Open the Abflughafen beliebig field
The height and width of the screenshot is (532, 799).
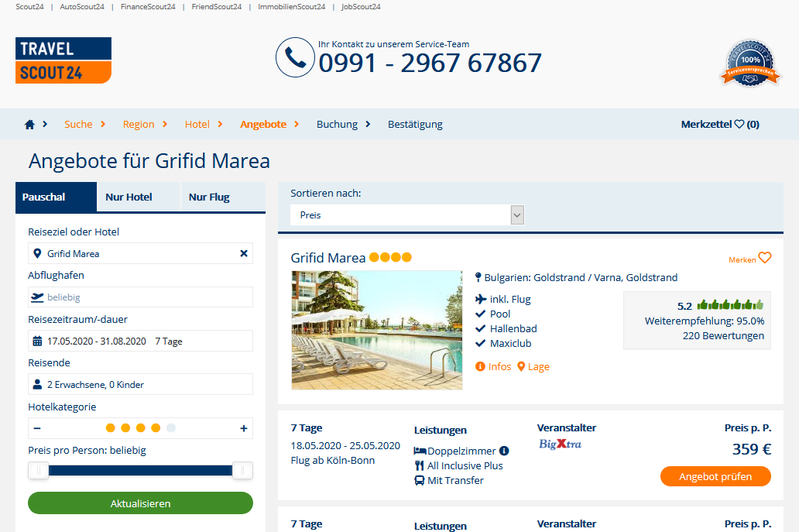pyautogui.click(x=140, y=297)
